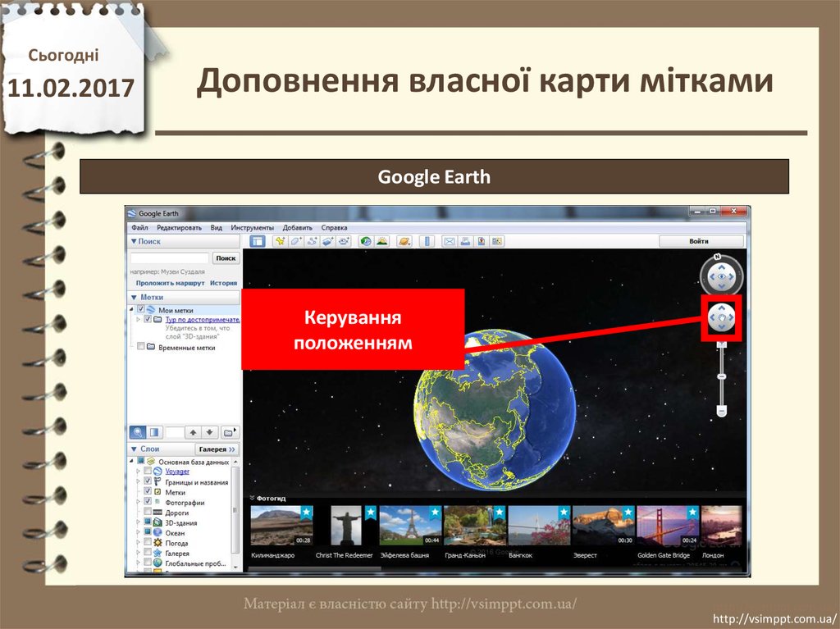
Task: Enable the Погода layer checkbox
Action: [x=148, y=543]
